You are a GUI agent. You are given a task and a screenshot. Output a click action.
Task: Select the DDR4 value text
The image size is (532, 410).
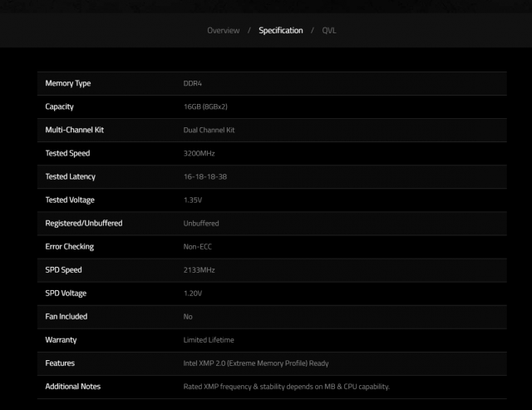(192, 83)
